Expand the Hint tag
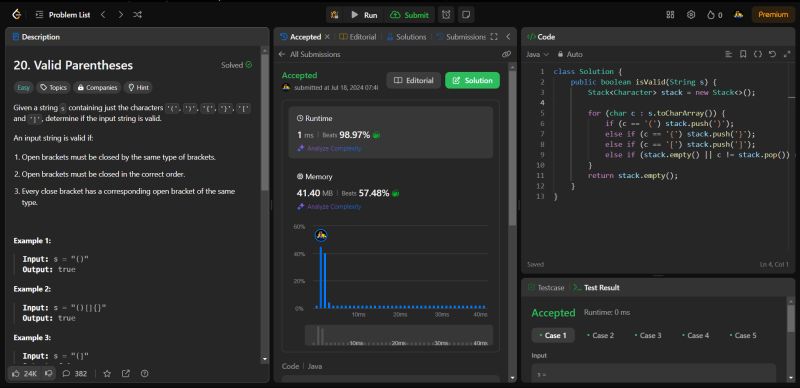Image resolution: width=800 pixels, height=388 pixels. [x=138, y=88]
